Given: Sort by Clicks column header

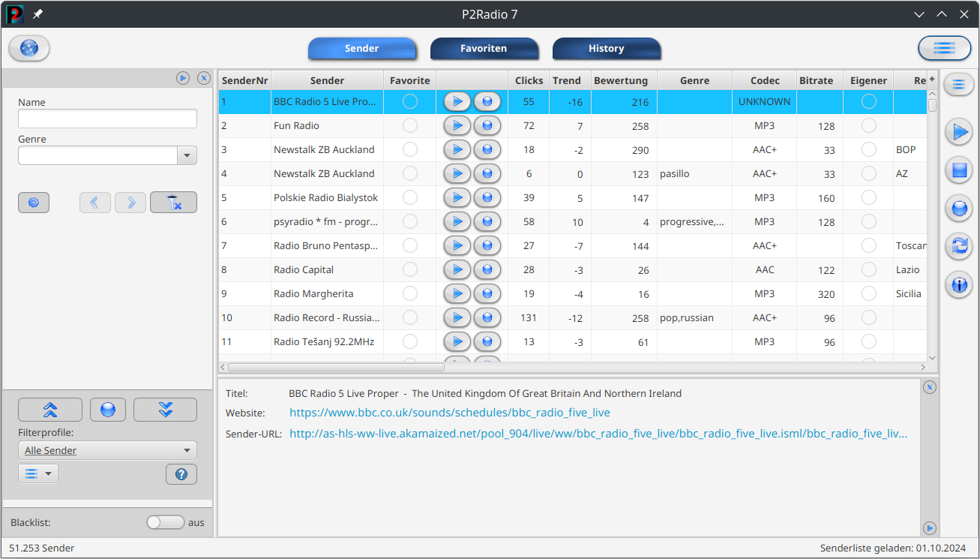Looking at the screenshot, I should (x=529, y=80).
